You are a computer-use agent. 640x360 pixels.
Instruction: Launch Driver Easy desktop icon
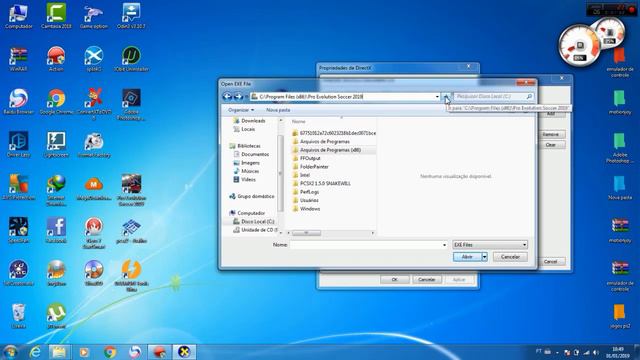click(x=18, y=144)
